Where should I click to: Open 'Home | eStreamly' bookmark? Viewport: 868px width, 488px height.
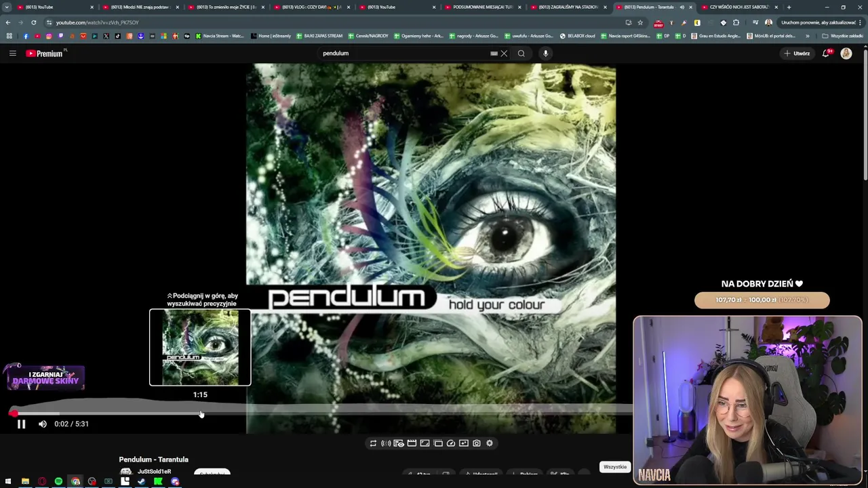(271, 36)
